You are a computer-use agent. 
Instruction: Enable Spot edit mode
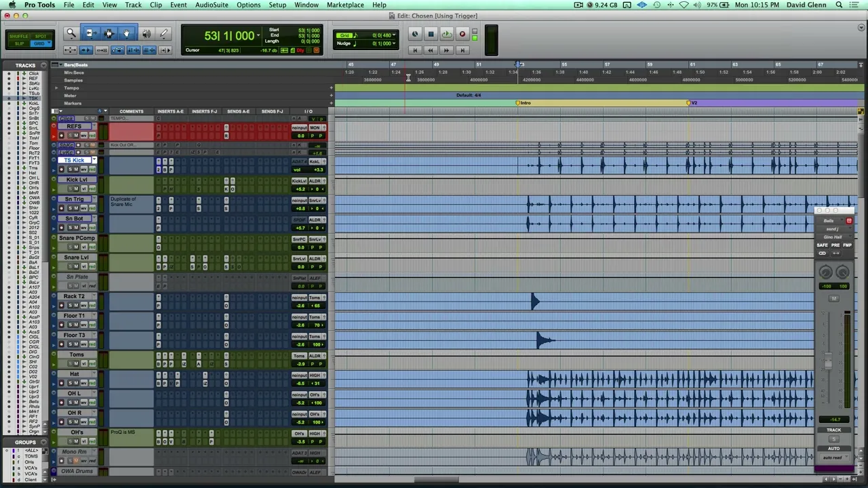[41, 36]
